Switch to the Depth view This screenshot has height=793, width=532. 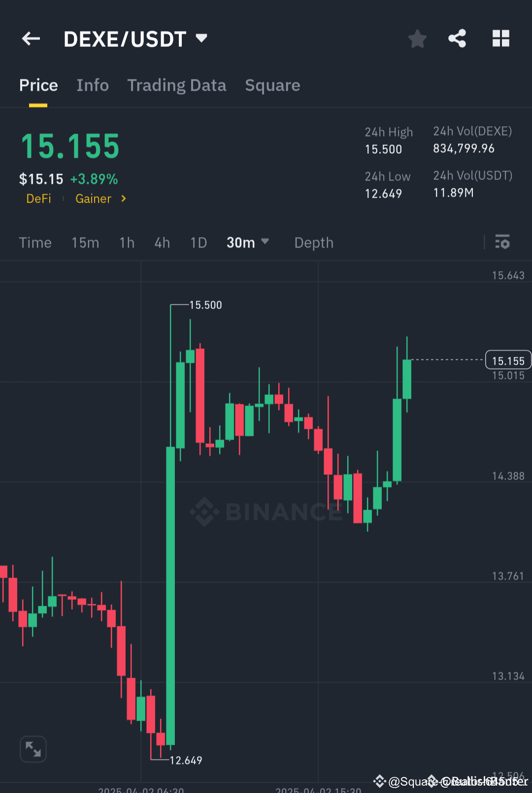click(x=313, y=242)
